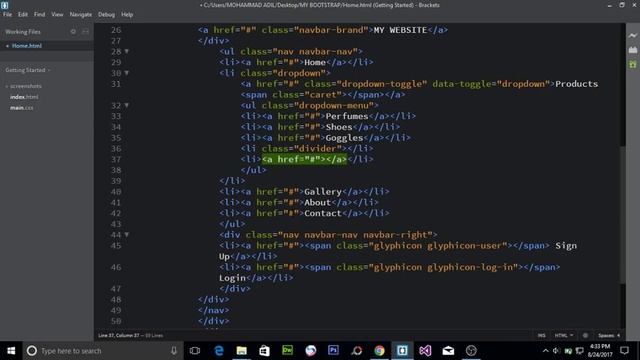Open index.html in file tree
640x360 pixels.
tap(24, 97)
